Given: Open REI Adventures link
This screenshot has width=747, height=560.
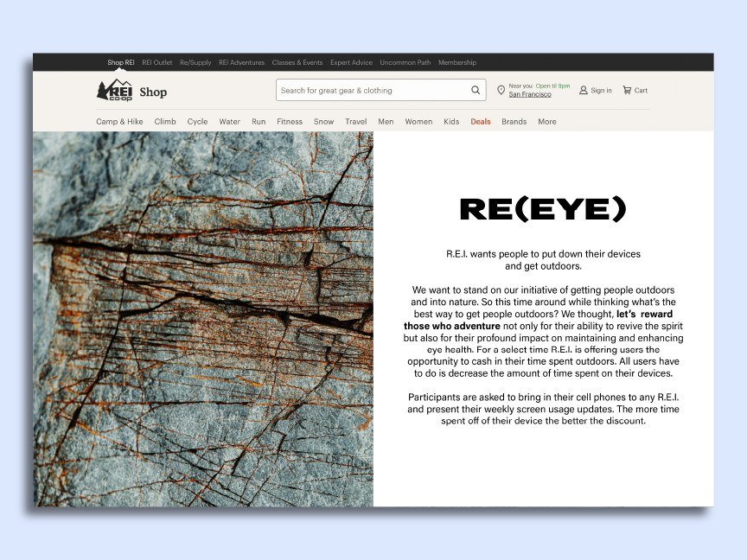Looking at the screenshot, I should pos(241,62).
